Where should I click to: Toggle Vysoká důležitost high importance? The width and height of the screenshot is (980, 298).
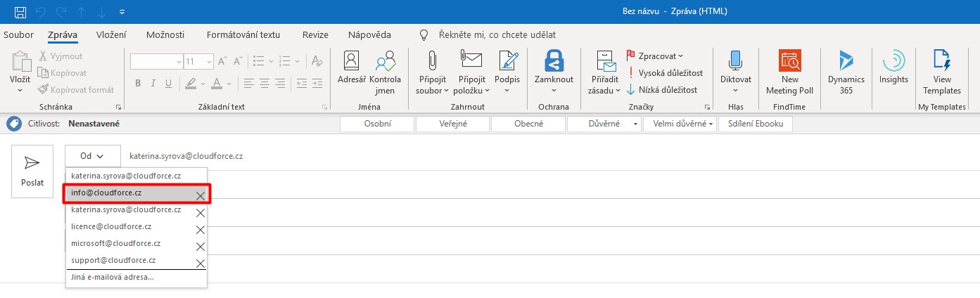[665, 72]
